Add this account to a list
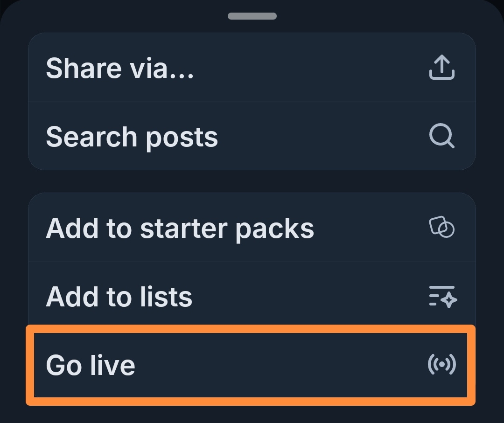The image size is (504, 423). [252, 297]
